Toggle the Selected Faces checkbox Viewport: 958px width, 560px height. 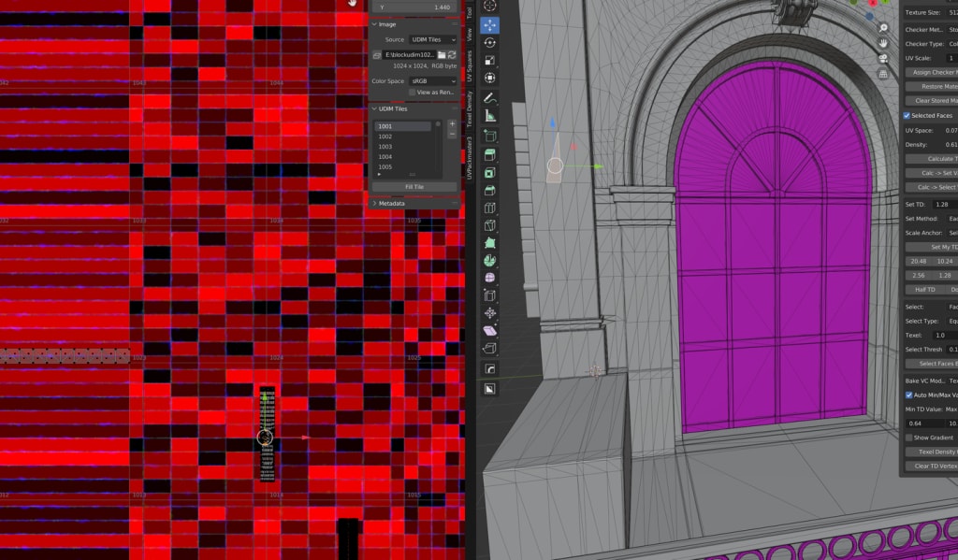point(907,115)
